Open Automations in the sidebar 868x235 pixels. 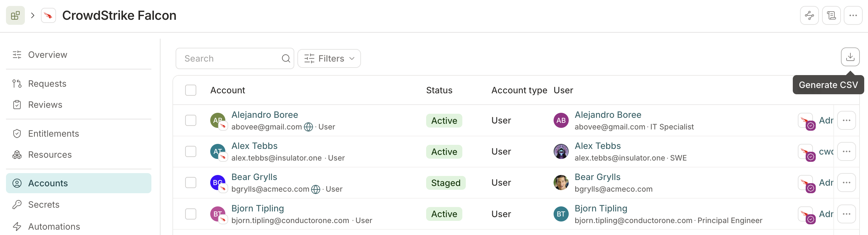[x=78, y=227]
